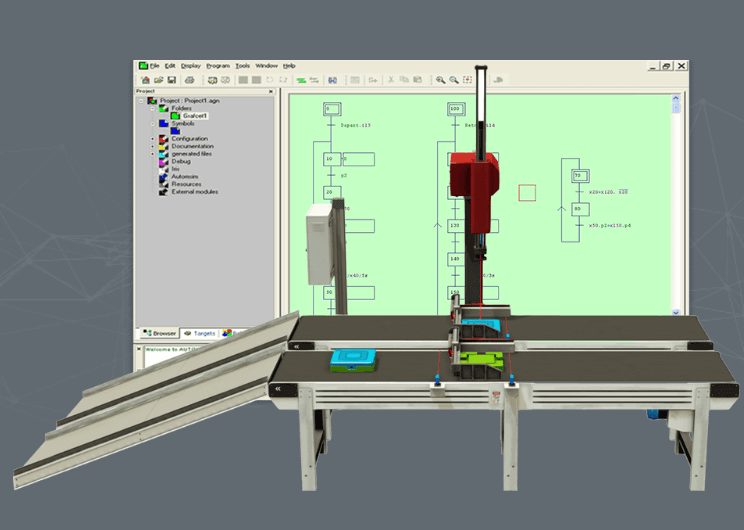Expand the Documentation tree node

tap(153, 146)
